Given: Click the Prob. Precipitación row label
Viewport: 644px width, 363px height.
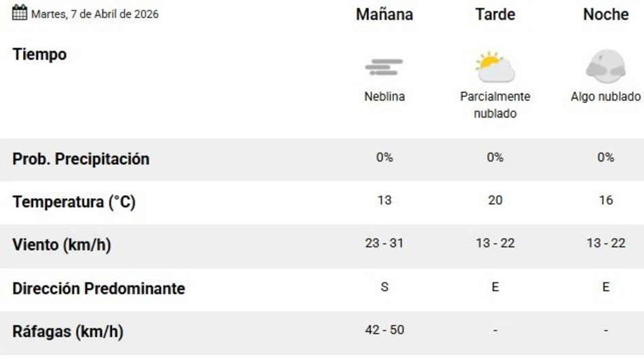Looking at the screenshot, I should 81,159.
